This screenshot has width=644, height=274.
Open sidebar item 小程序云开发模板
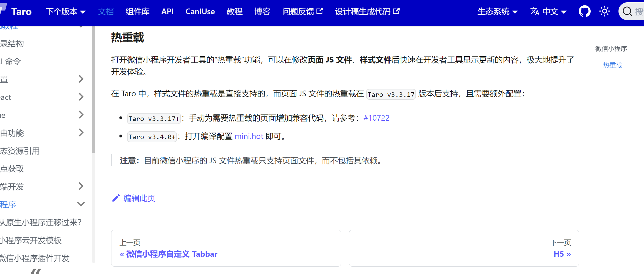[x=31, y=240]
